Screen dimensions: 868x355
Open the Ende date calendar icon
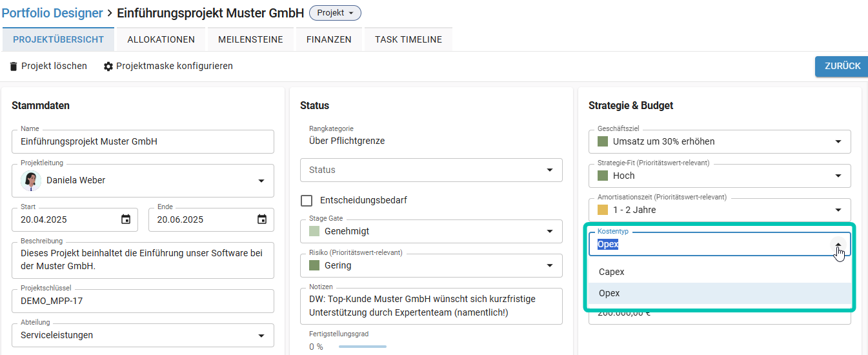(x=262, y=219)
